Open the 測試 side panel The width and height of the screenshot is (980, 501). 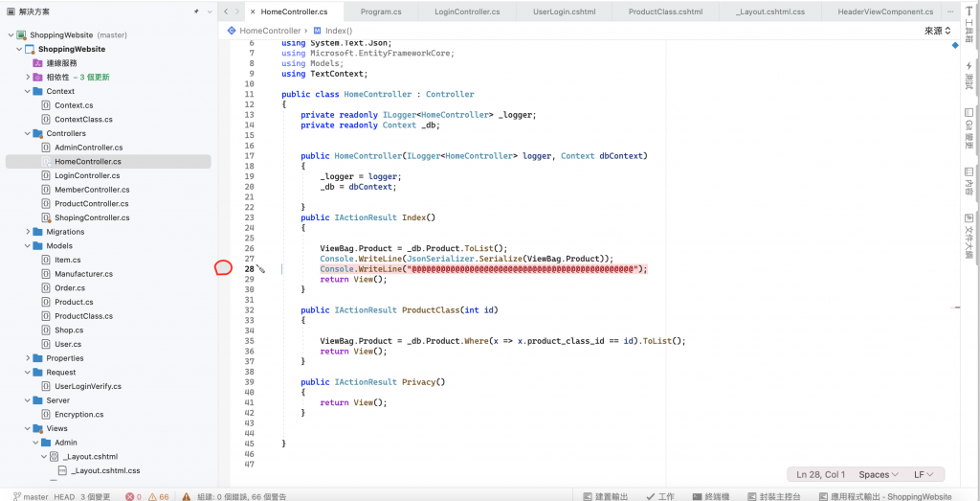click(x=969, y=76)
